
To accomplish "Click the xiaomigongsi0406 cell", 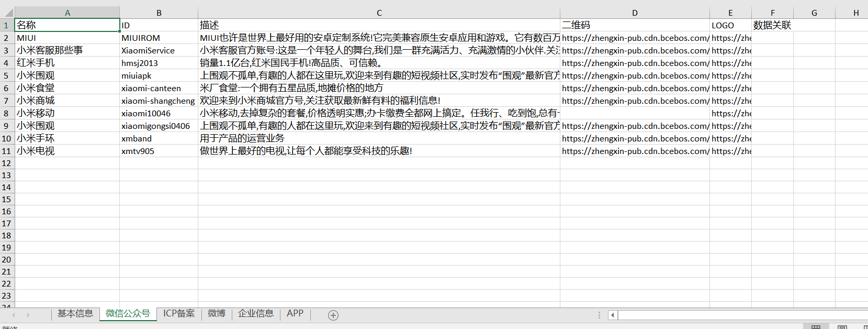I will 159,126.
